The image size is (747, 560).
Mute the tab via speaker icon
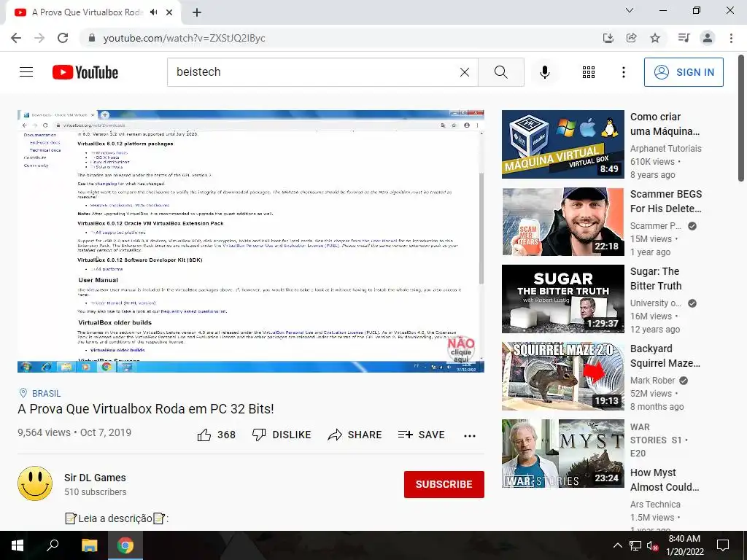[153, 12]
